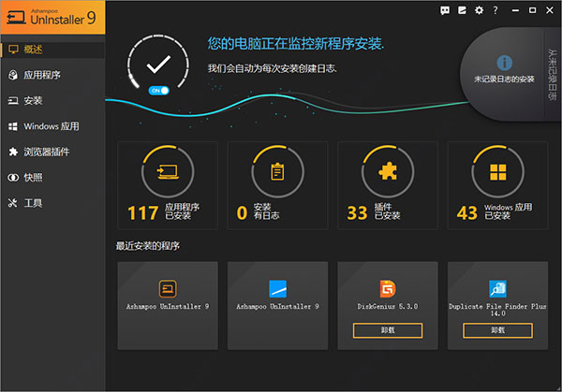Click the 快照 toggle-shaped icon

[13, 178]
